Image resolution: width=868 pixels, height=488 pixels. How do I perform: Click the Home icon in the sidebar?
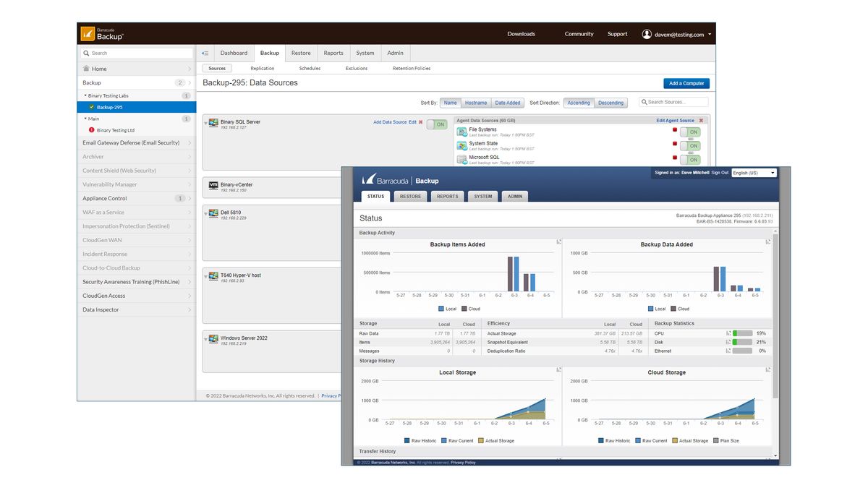click(87, 69)
